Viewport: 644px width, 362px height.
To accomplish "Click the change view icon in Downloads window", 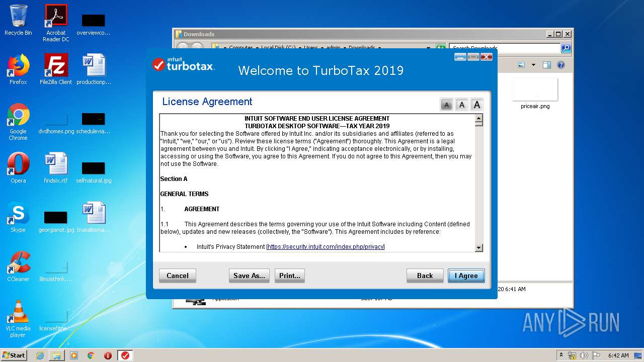I will tap(521, 65).
